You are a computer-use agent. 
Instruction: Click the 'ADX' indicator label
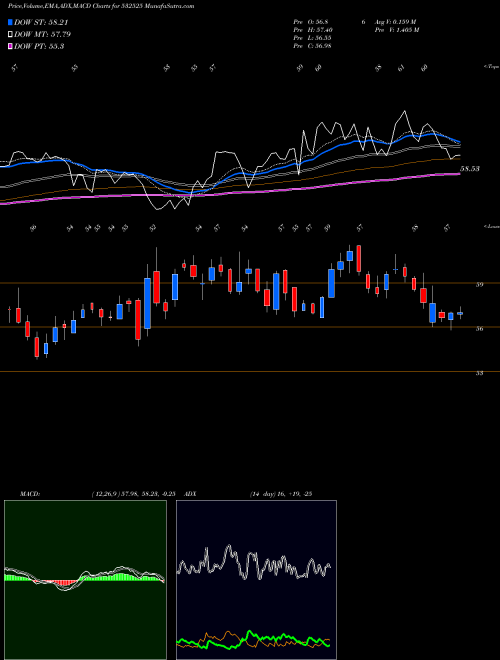(x=190, y=494)
